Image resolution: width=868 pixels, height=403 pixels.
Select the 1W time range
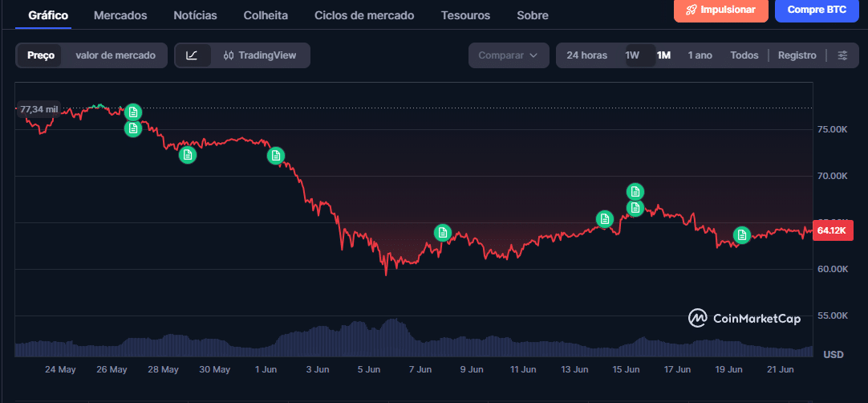tap(632, 55)
